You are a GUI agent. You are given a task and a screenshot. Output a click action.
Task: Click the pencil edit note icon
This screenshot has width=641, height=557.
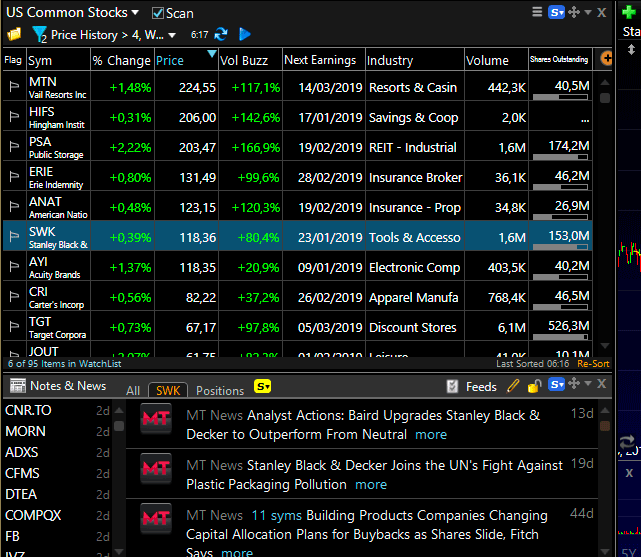point(513,386)
